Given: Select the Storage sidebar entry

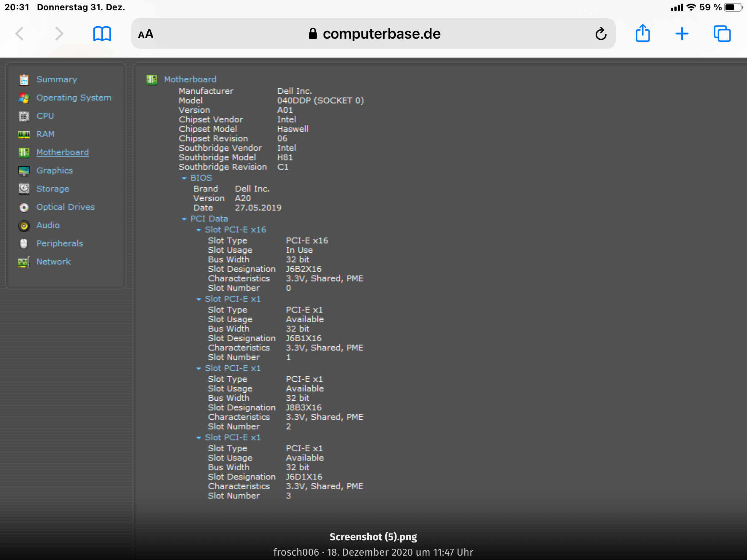Looking at the screenshot, I should click(53, 189).
